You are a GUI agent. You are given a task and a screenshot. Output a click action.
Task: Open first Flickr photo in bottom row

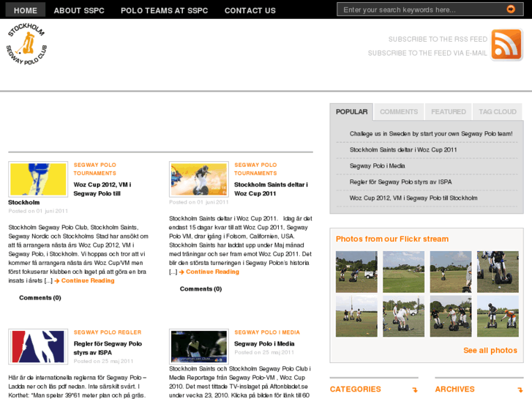click(356, 316)
